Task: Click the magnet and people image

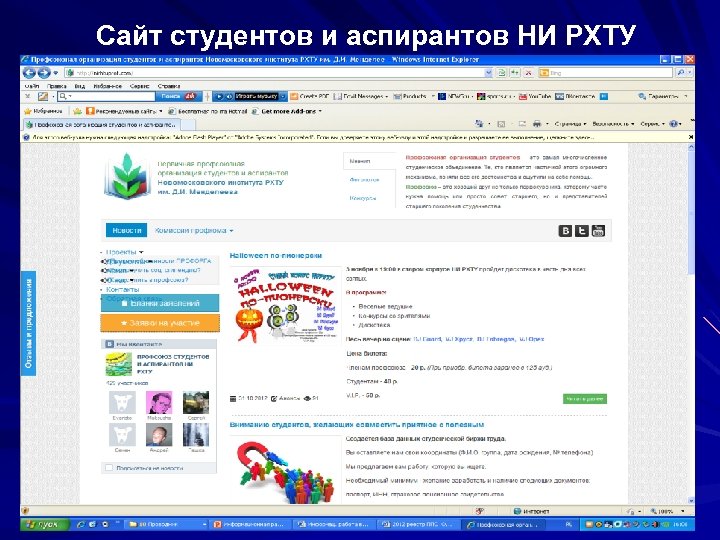Action: click(287, 472)
